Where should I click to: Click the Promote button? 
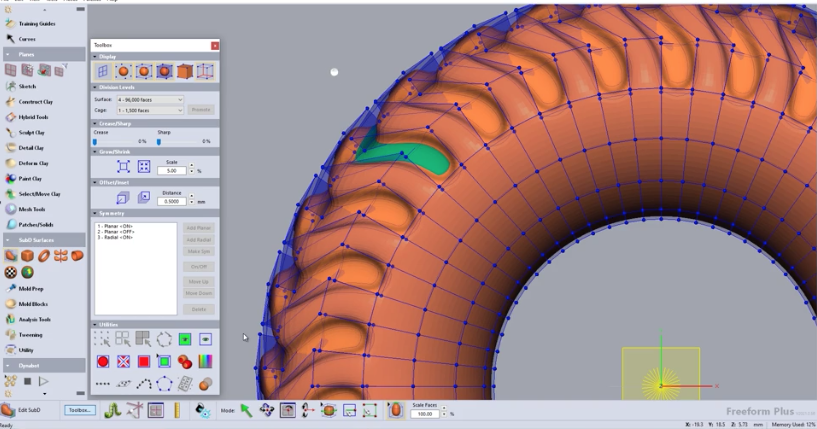click(201, 110)
